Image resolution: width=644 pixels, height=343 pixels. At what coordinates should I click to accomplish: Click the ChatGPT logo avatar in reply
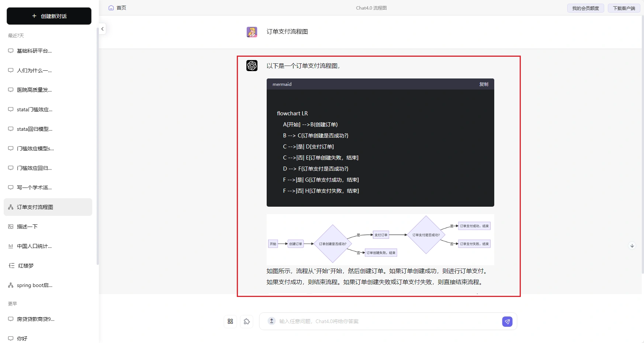(x=252, y=66)
